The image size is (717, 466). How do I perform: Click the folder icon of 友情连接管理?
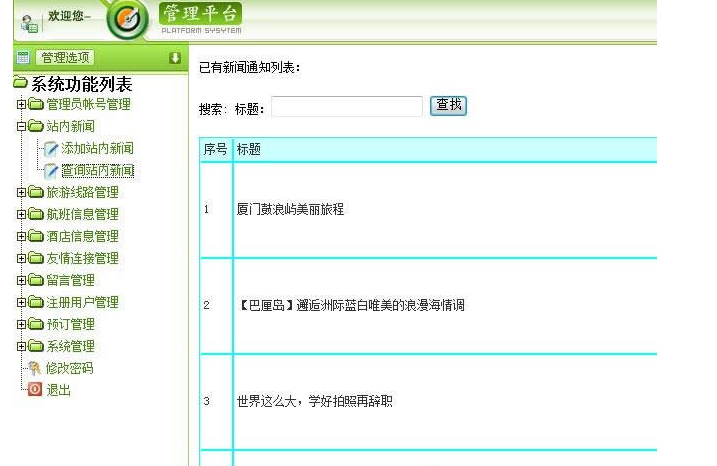click(36, 258)
